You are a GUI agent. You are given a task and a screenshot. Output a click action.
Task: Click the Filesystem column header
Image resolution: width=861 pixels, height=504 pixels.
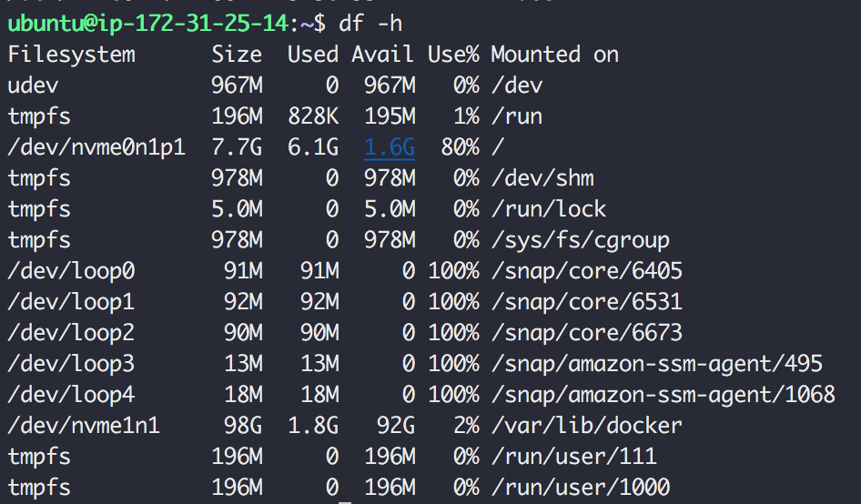coord(71,55)
